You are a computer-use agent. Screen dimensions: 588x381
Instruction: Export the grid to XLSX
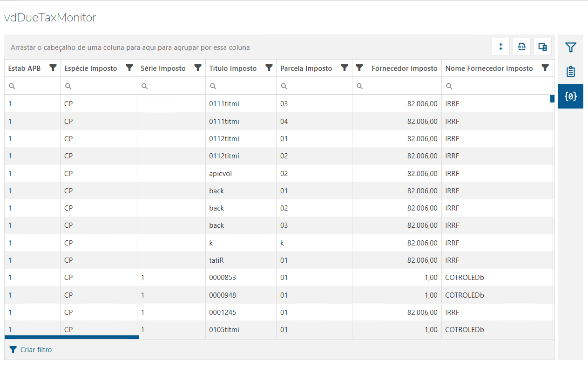[522, 47]
